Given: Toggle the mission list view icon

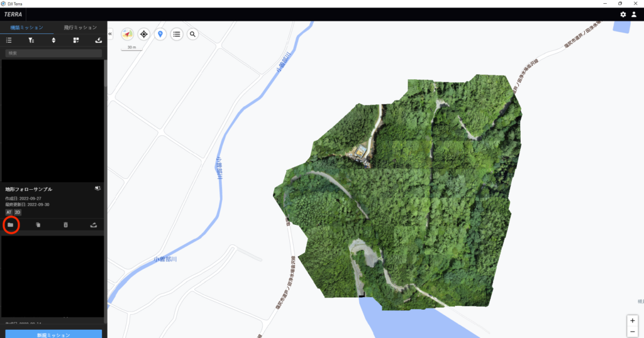Looking at the screenshot, I should pos(9,40).
